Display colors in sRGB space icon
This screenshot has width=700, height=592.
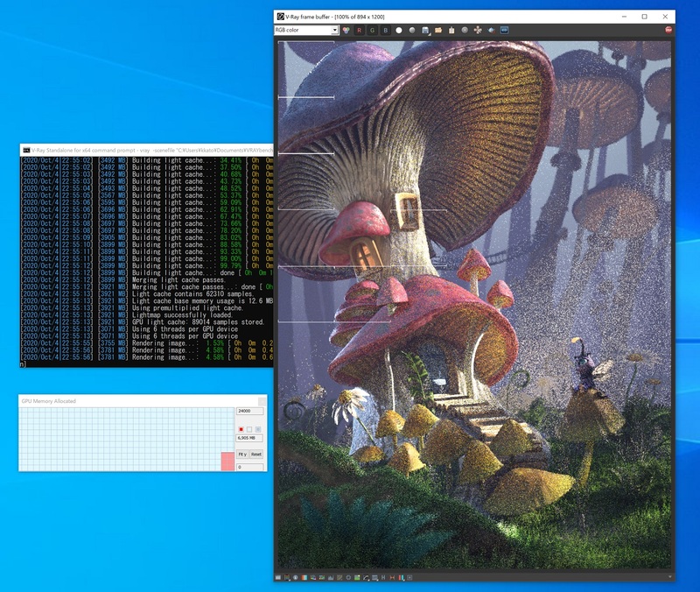(366, 577)
